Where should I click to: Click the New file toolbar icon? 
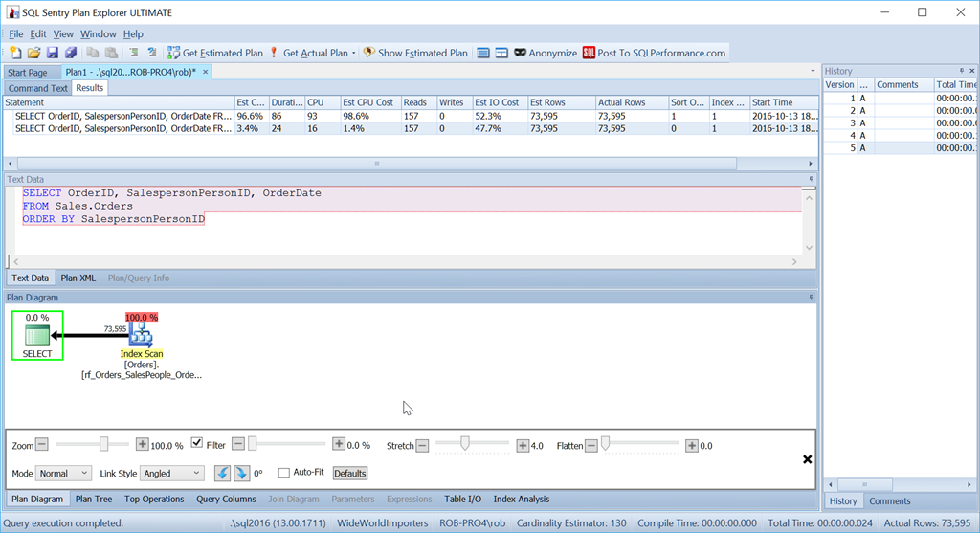click(x=15, y=53)
